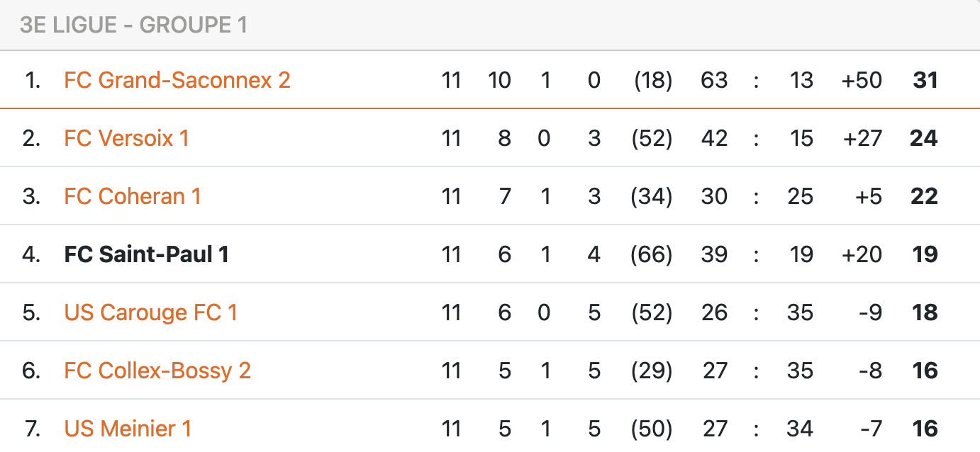Open the US Carouge FC 1 link
The width and height of the screenshot is (980, 452).
point(150,312)
